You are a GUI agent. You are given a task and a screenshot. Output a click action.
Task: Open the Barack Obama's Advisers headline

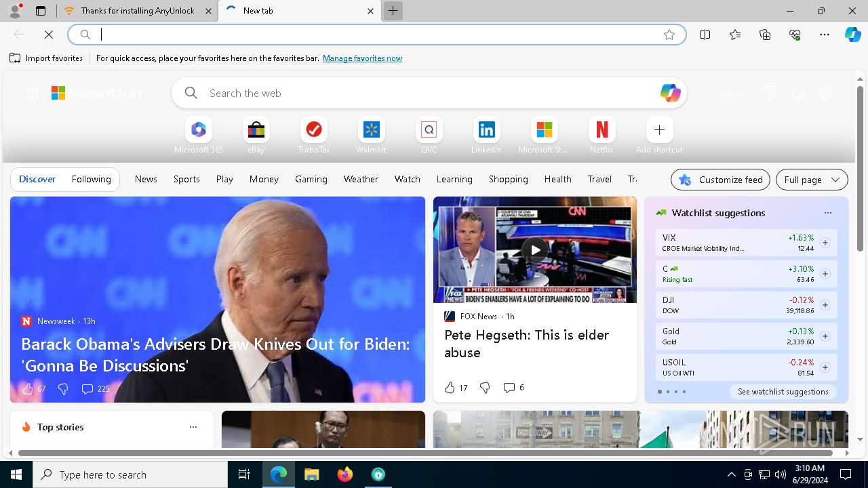(x=216, y=354)
